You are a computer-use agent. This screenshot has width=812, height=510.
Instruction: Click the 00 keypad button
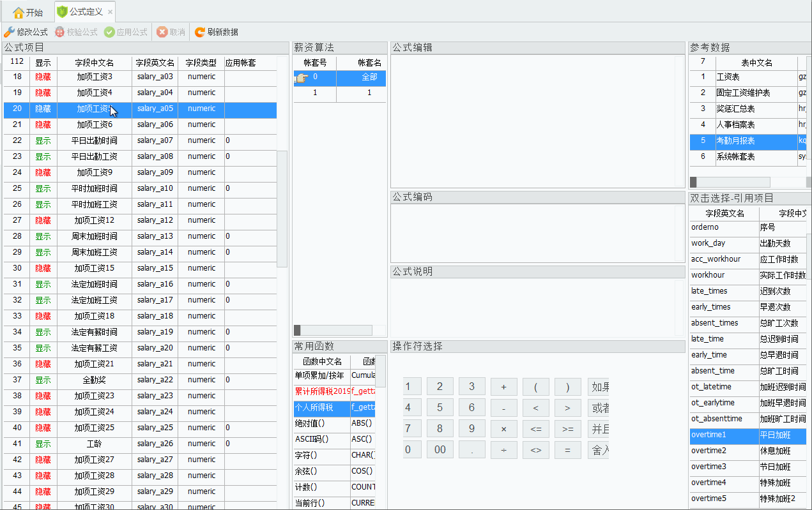click(x=440, y=450)
